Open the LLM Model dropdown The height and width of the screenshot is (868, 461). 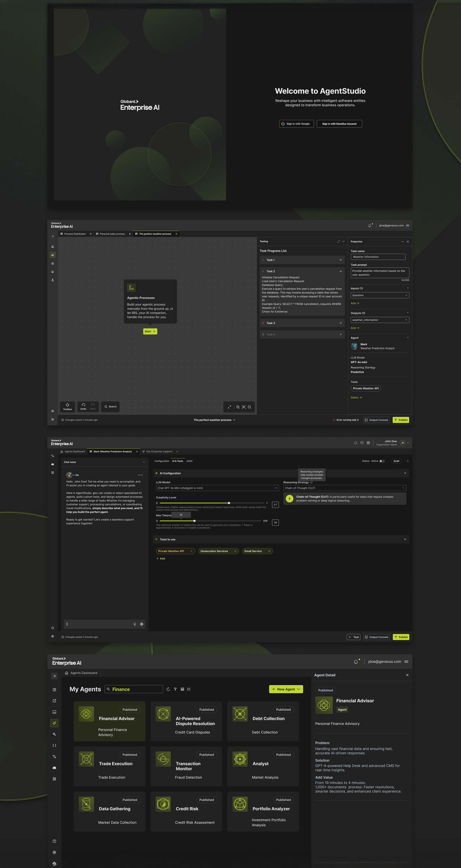[x=217, y=488]
